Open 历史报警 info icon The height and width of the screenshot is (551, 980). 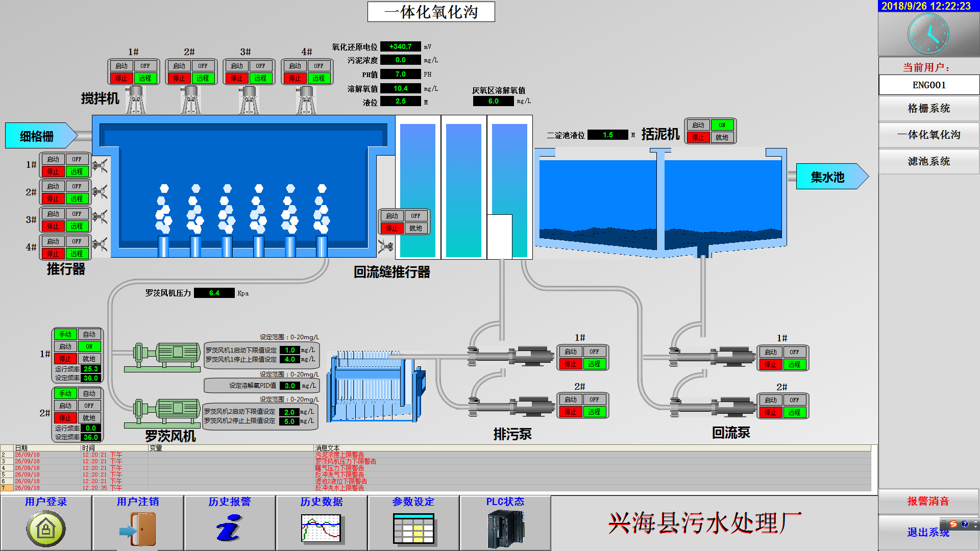[x=229, y=529]
